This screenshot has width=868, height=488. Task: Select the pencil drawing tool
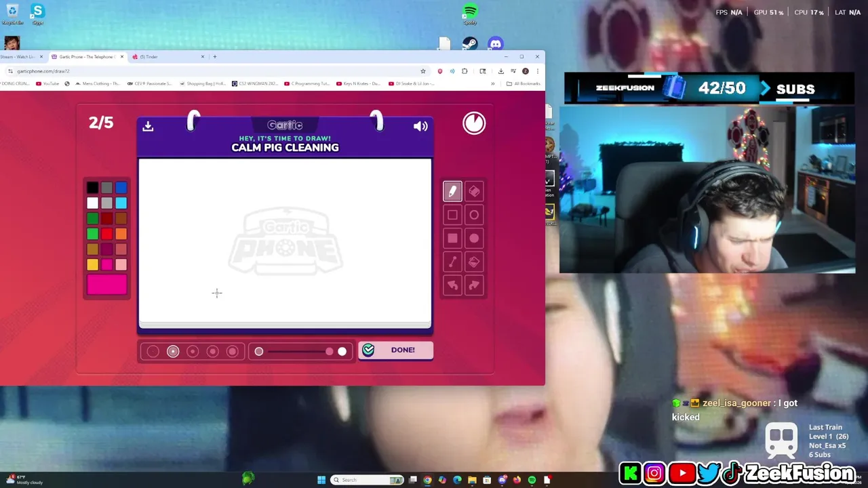pos(452,192)
